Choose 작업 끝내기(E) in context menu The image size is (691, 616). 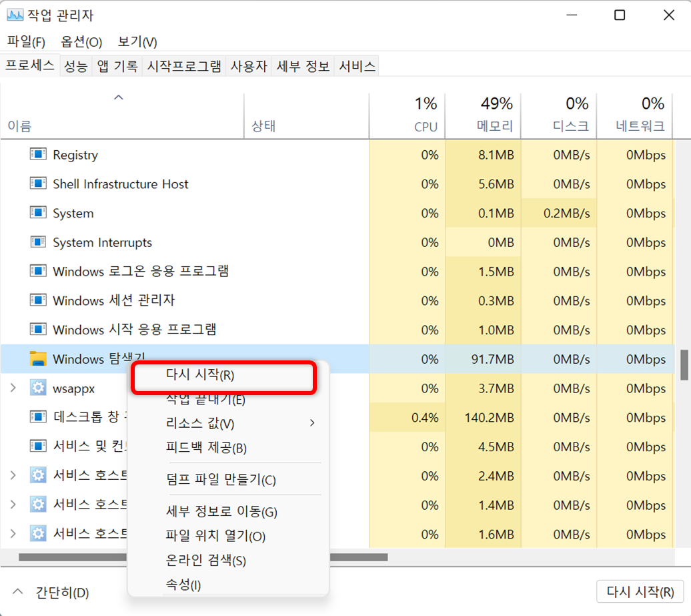(x=228, y=400)
